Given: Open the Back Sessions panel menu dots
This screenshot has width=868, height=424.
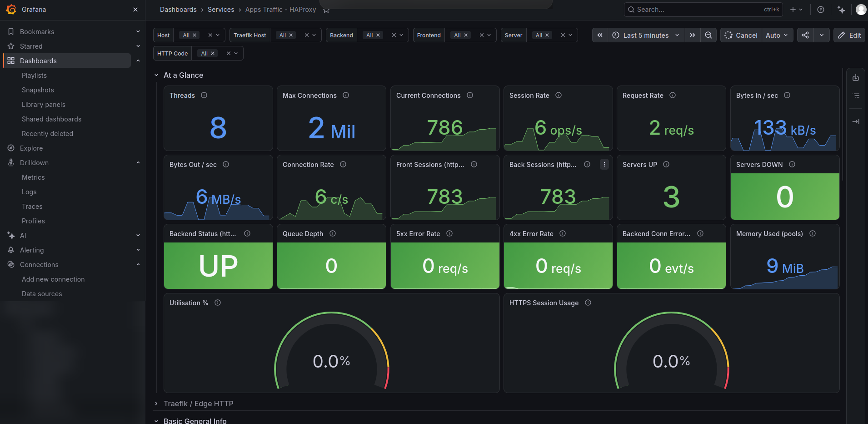Looking at the screenshot, I should pos(604,164).
